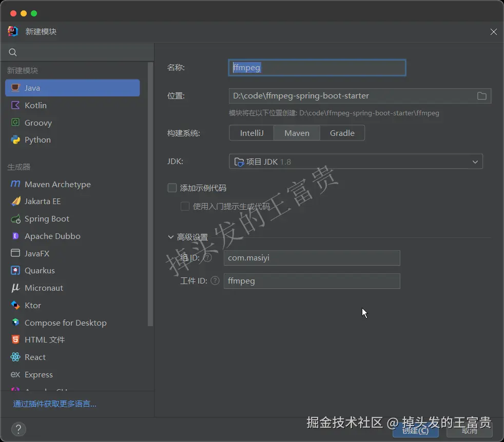Toggle 使用入门提示生成代码 checkbox

(185, 206)
